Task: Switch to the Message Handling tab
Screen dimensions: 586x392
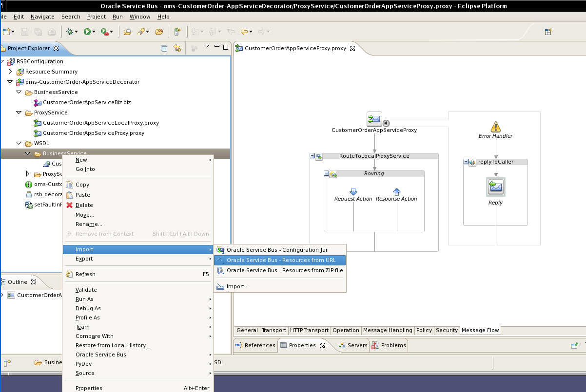Action: [x=388, y=330]
